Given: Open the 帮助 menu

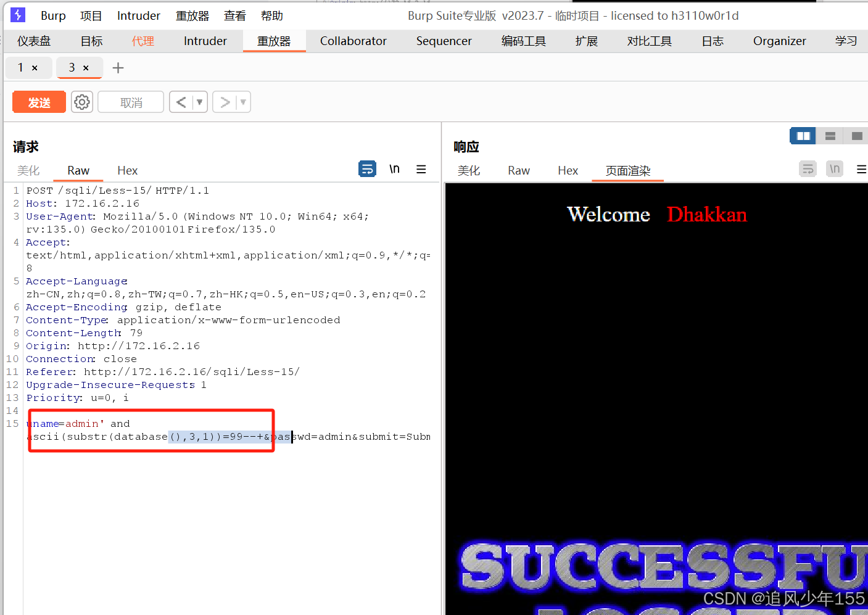Looking at the screenshot, I should (x=272, y=15).
